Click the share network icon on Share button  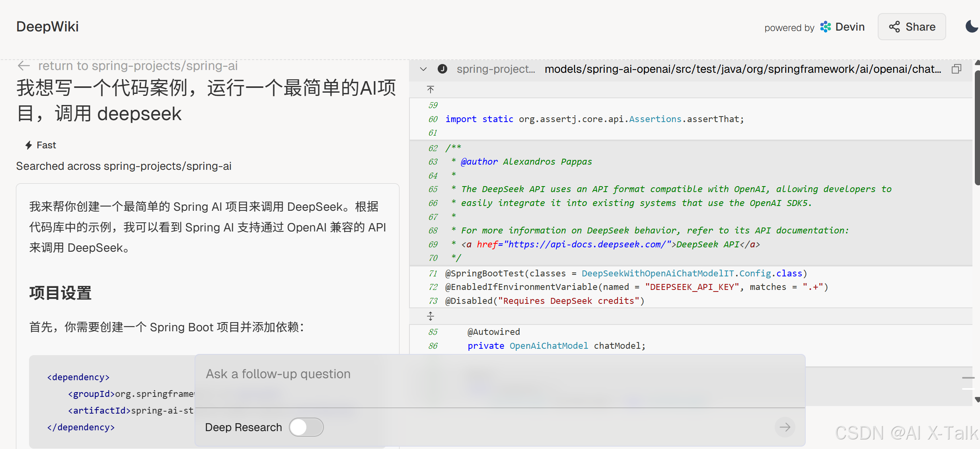(894, 27)
